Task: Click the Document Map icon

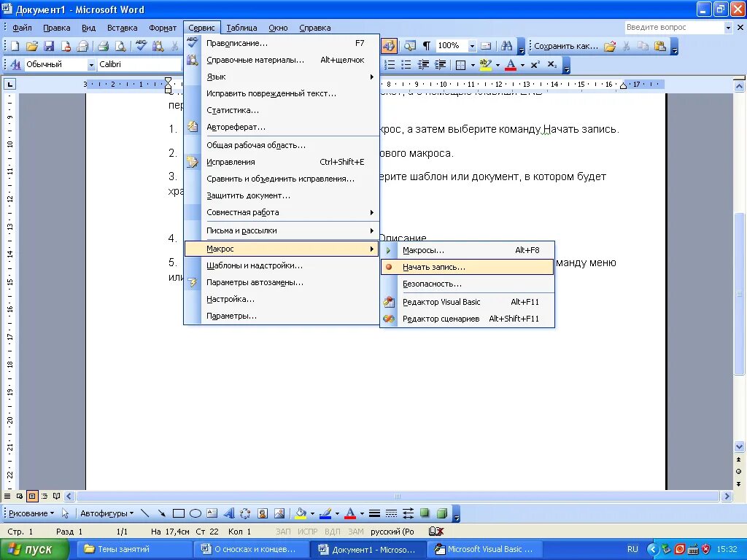Action: tap(410, 46)
